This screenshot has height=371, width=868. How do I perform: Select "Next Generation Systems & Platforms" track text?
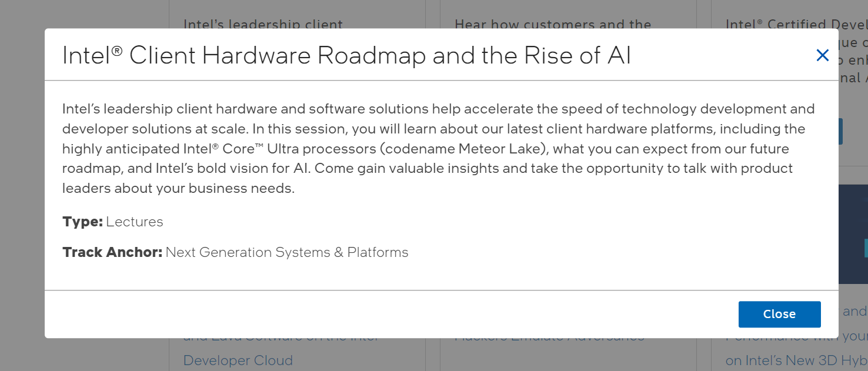click(x=287, y=252)
